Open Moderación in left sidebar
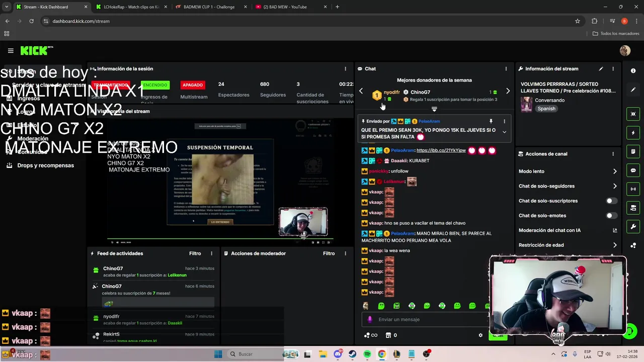 tap(33, 139)
